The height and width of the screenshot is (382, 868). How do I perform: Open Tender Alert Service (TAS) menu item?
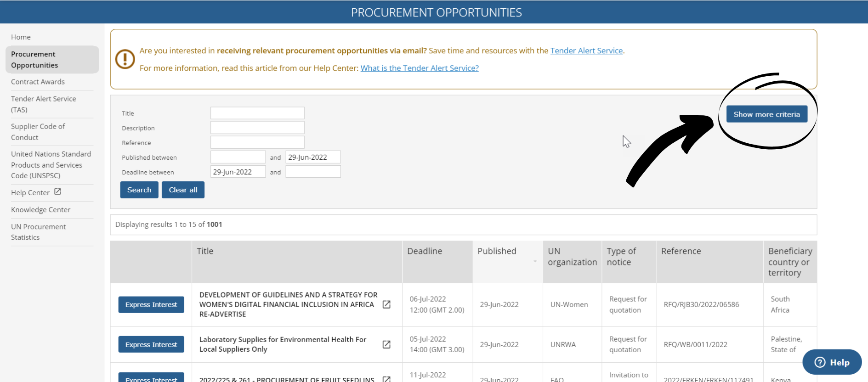coord(43,104)
